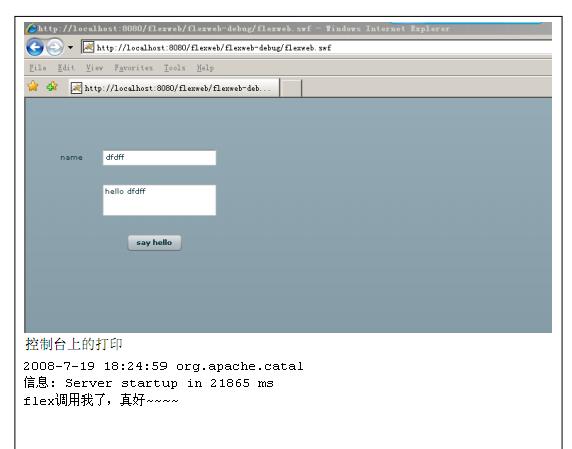Open the Edit menu
572x449 pixels.
coord(66,68)
